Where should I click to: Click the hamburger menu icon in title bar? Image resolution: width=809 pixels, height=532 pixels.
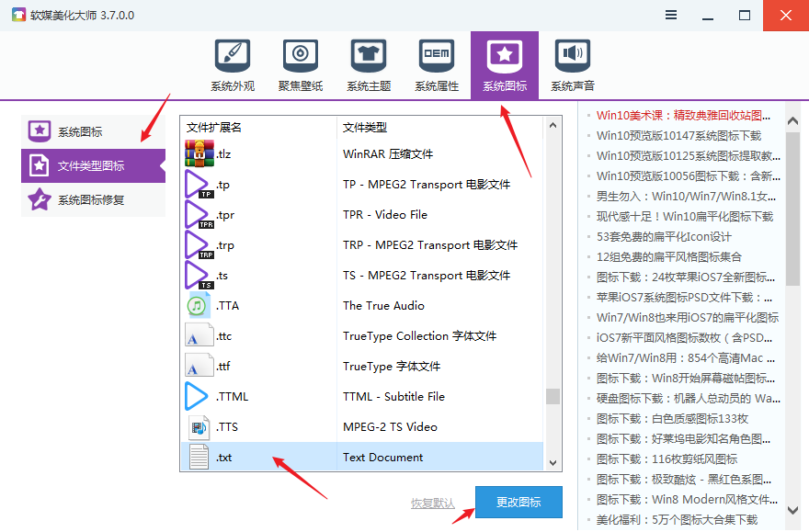(x=672, y=16)
